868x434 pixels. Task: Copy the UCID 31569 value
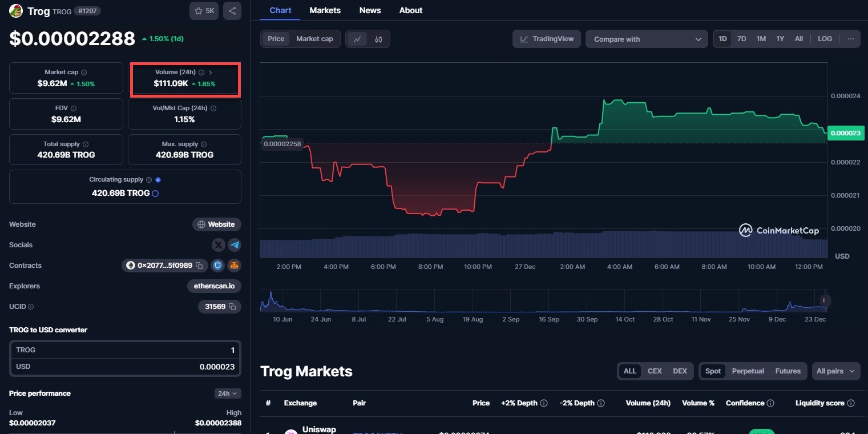pyautogui.click(x=232, y=307)
